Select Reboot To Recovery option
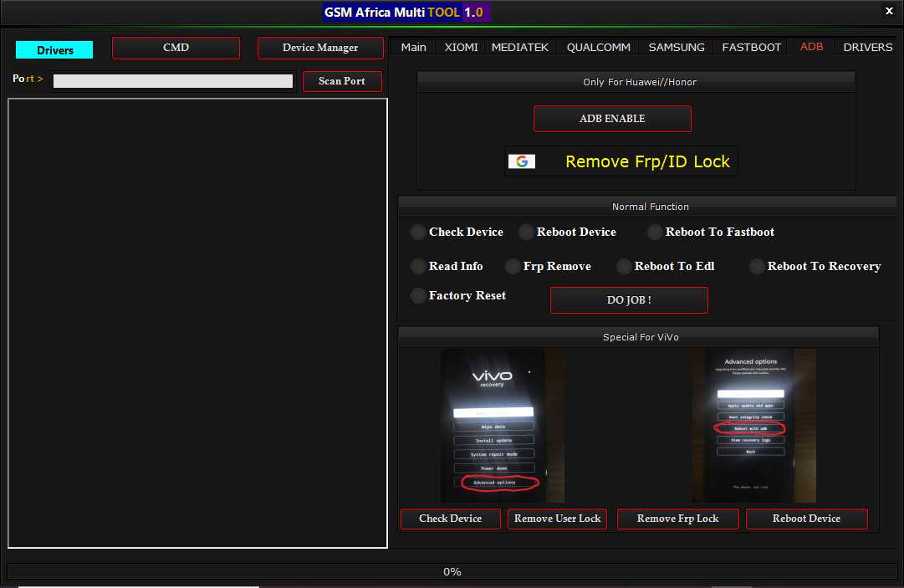 757,266
